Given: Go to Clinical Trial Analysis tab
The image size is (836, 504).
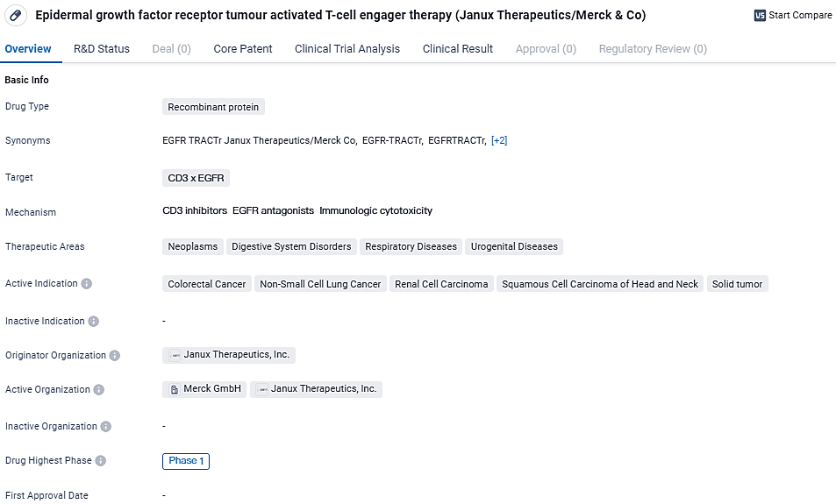Looking at the screenshot, I should point(347,49).
